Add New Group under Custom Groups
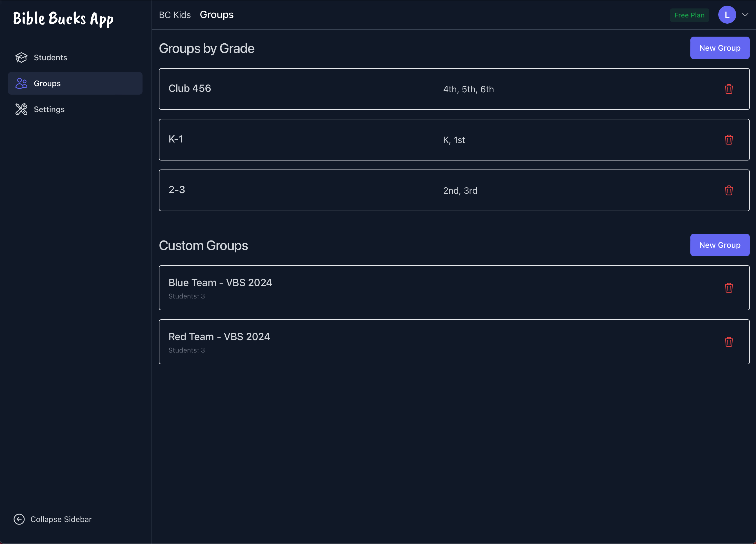Image resolution: width=756 pixels, height=544 pixels. [719, 245]
